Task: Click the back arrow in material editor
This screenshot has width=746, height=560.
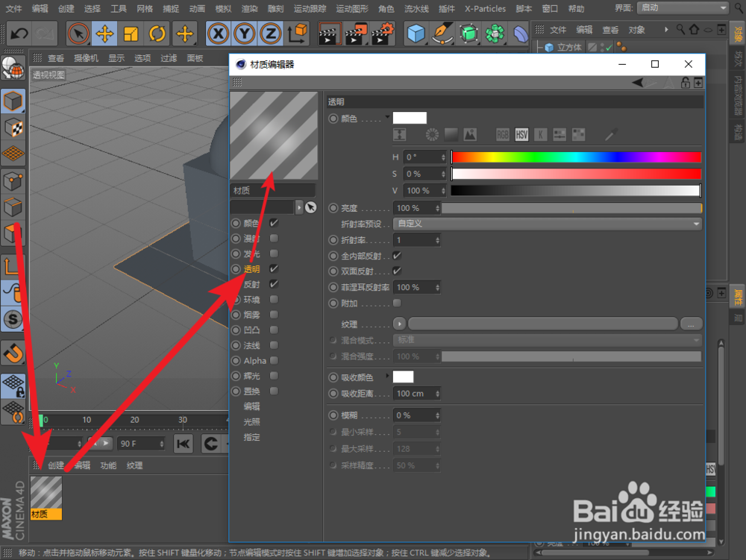Action: 638,83
